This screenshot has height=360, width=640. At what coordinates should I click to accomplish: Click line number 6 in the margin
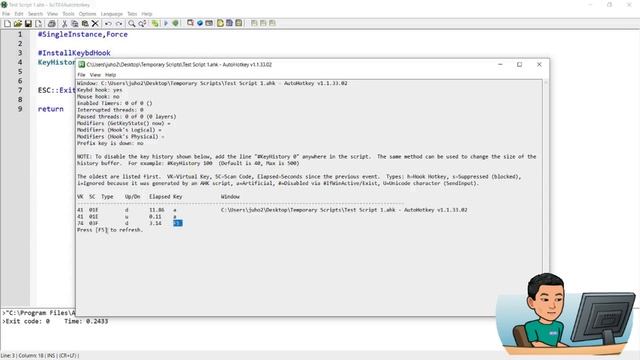pyautogui.click(x=20, y=81)
